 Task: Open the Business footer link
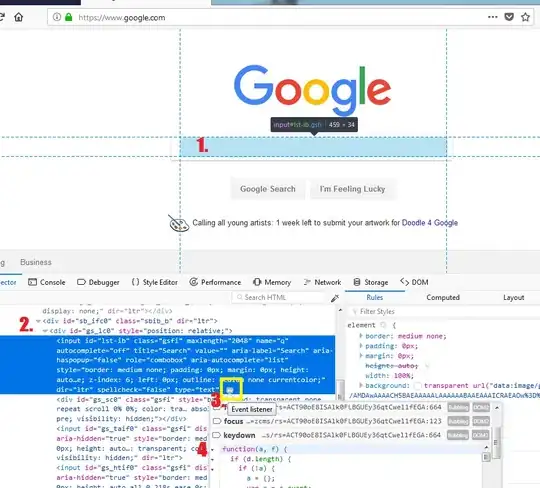click(x=36, y=262)
